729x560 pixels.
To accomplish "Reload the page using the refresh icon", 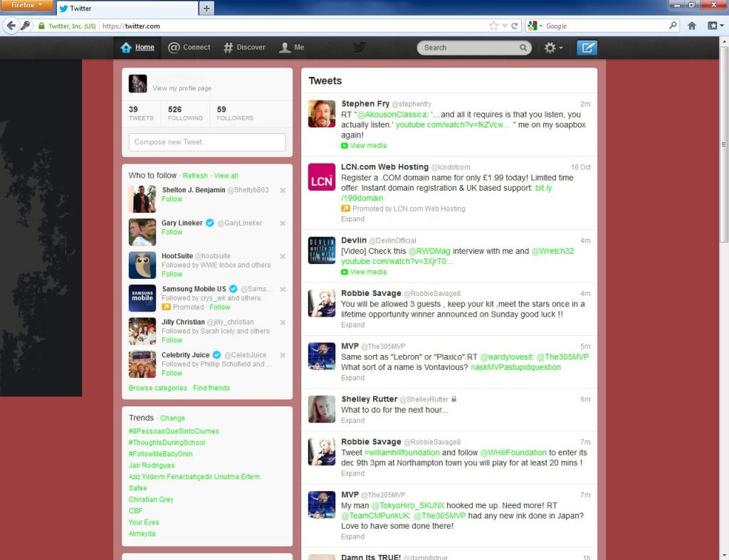I will click(514, 26).
